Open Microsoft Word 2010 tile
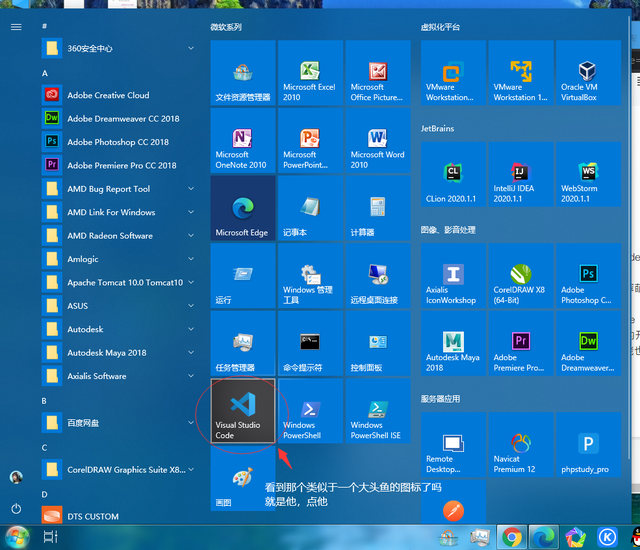Screen dimensions: 640x550 (378, 140)
